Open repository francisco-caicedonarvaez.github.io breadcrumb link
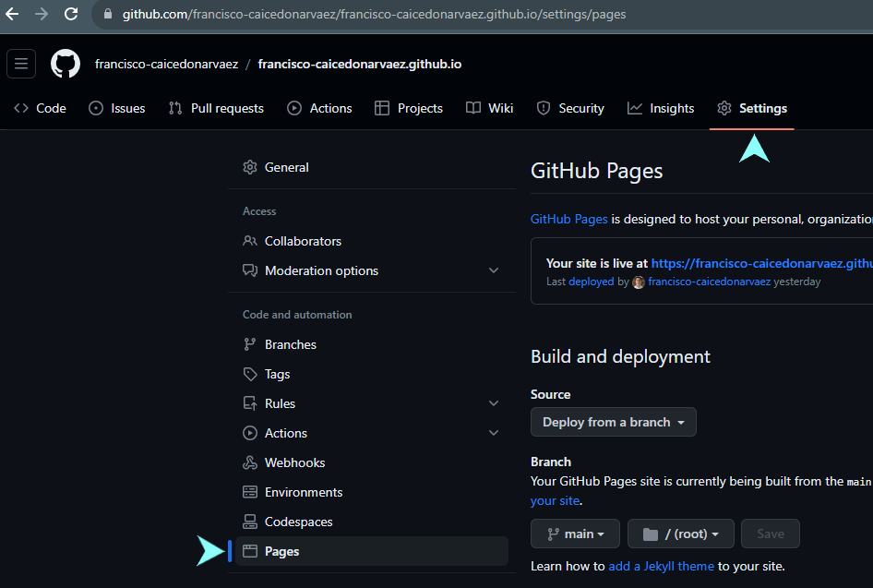The image size is (873, 588). pyautogui.click(x=360, y=64)
